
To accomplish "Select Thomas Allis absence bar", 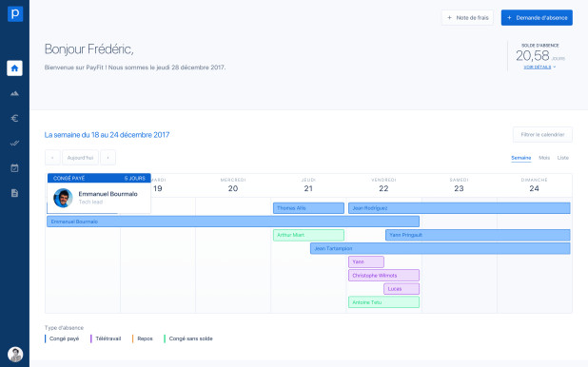I will pos(308,208).
